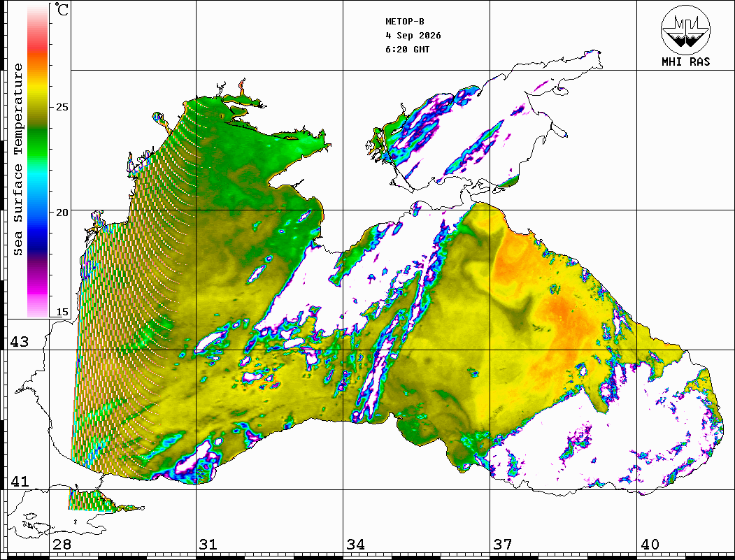
Task: Click the Sea Surface Temperature vertical label
Action: coord(17,159)
